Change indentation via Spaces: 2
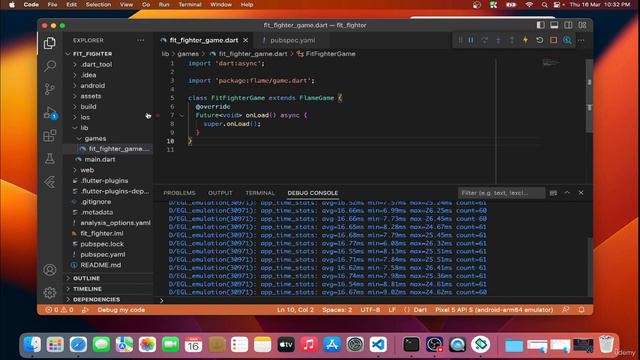This screenshot has width=640, height=360. pos(337,310)
